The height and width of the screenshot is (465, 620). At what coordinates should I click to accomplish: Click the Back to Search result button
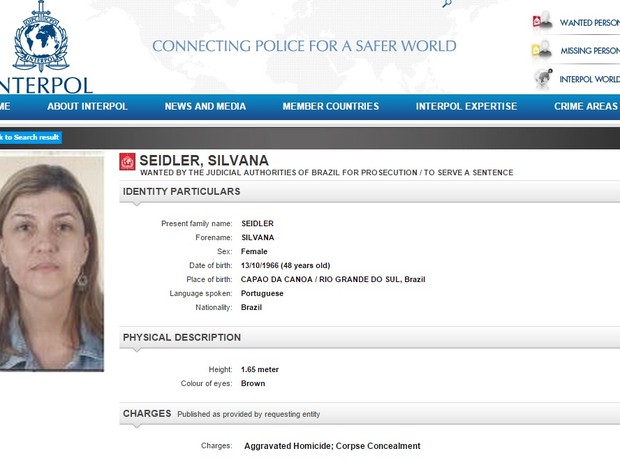pyautogui.click(x=30, y=137)
